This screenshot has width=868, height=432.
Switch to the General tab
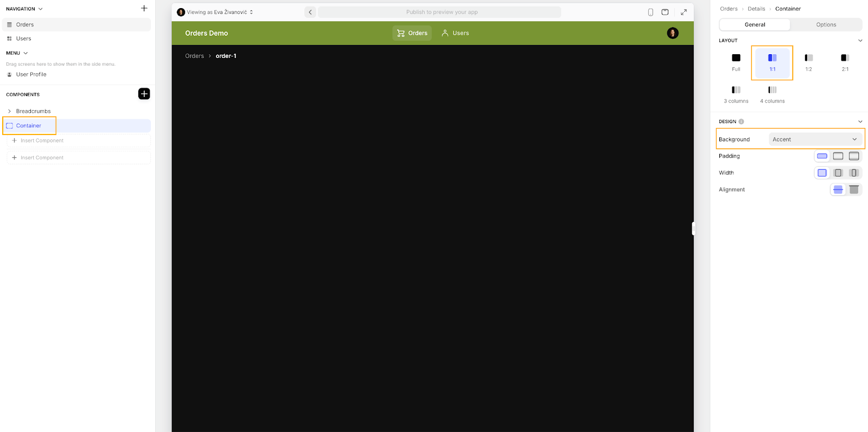pyautogui.click(x=755, y=24)
